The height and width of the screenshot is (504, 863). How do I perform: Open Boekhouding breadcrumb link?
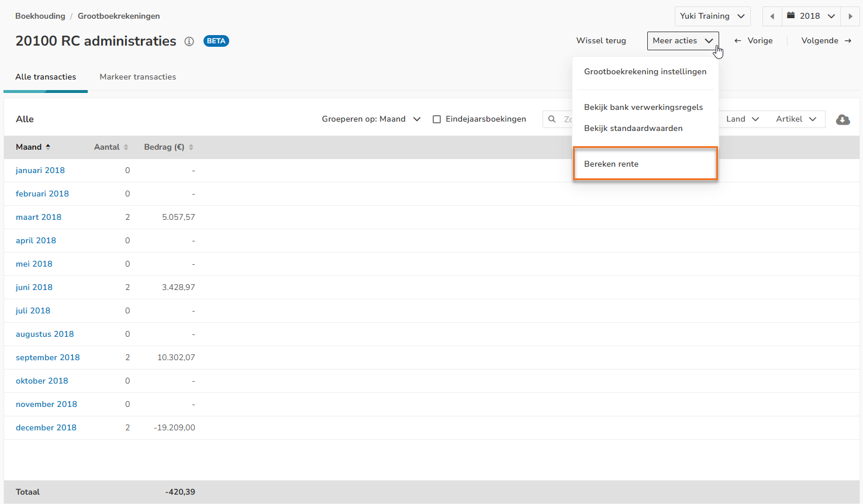40,16
